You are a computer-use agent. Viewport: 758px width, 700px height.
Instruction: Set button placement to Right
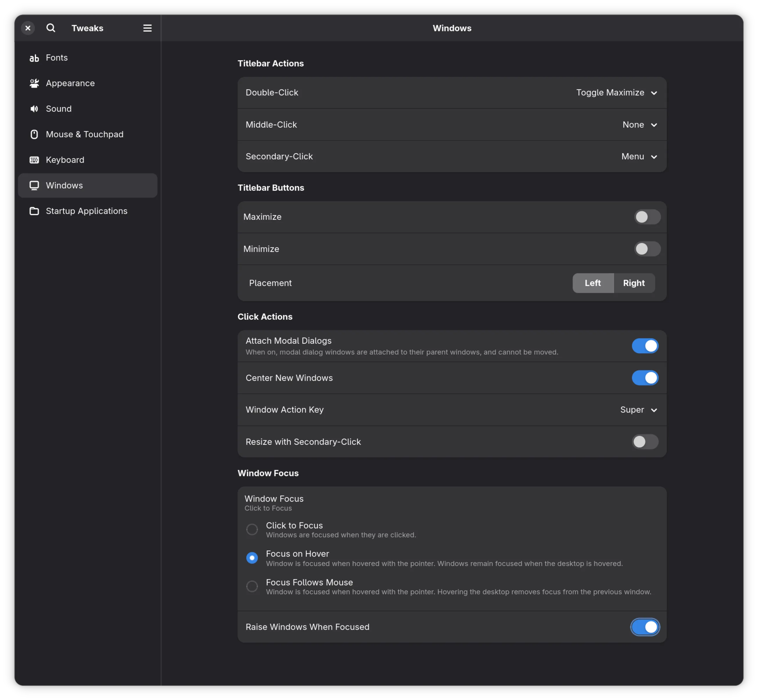click(634, 283)
